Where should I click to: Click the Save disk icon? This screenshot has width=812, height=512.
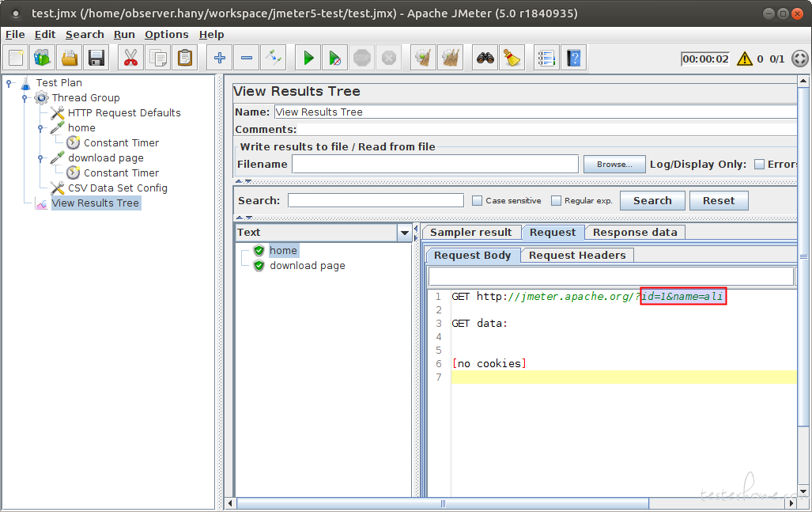tap(96, 58)
